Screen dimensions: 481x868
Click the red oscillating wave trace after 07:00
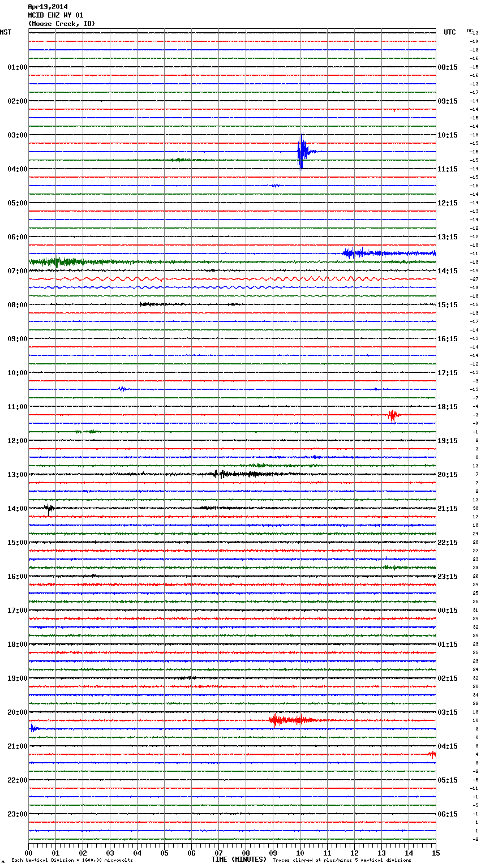tap(232, 279)
